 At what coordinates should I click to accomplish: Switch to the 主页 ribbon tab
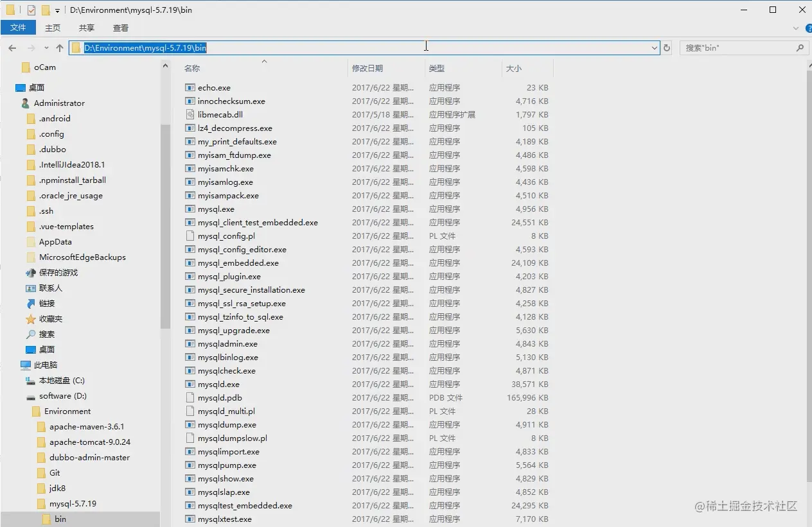pyautogui.click(x=53, y=28)
